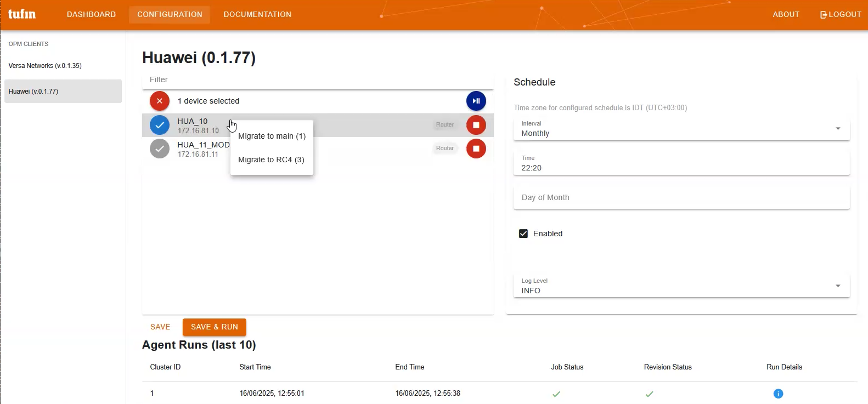This screenshot has height=404, width=868.
Task: Select Versa Networks (v.0.1.35) client
Action: coord(63,65)
